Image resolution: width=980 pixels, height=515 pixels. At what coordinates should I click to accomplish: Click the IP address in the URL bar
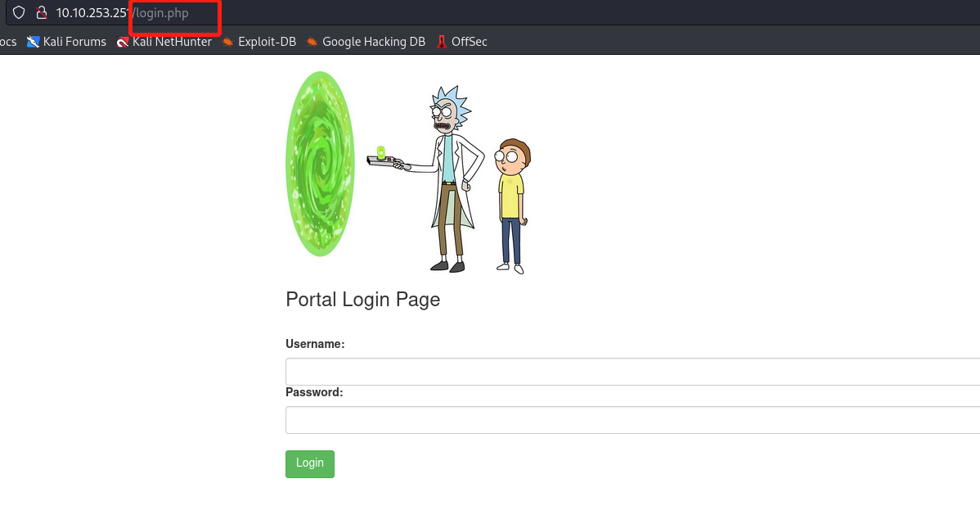(92, 13)
